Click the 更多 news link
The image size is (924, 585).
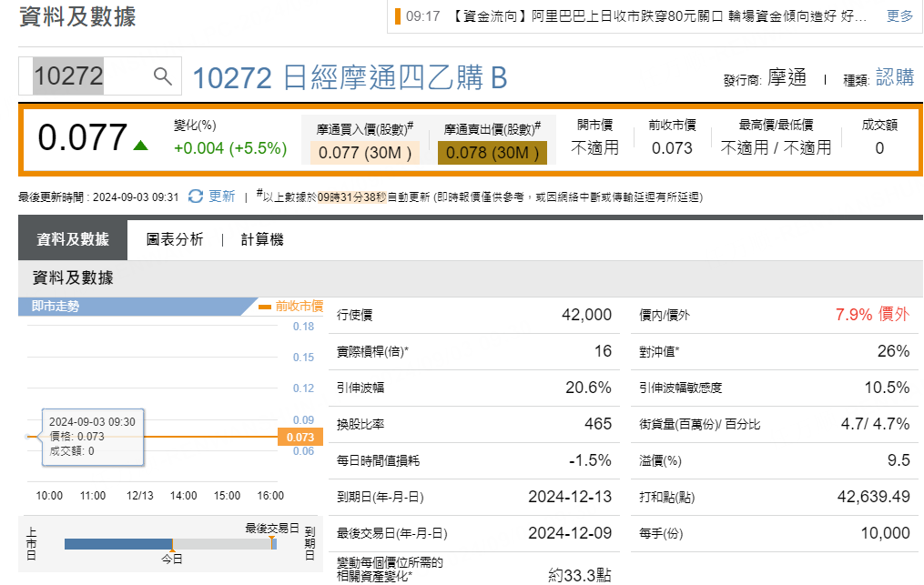pos(899,16)
